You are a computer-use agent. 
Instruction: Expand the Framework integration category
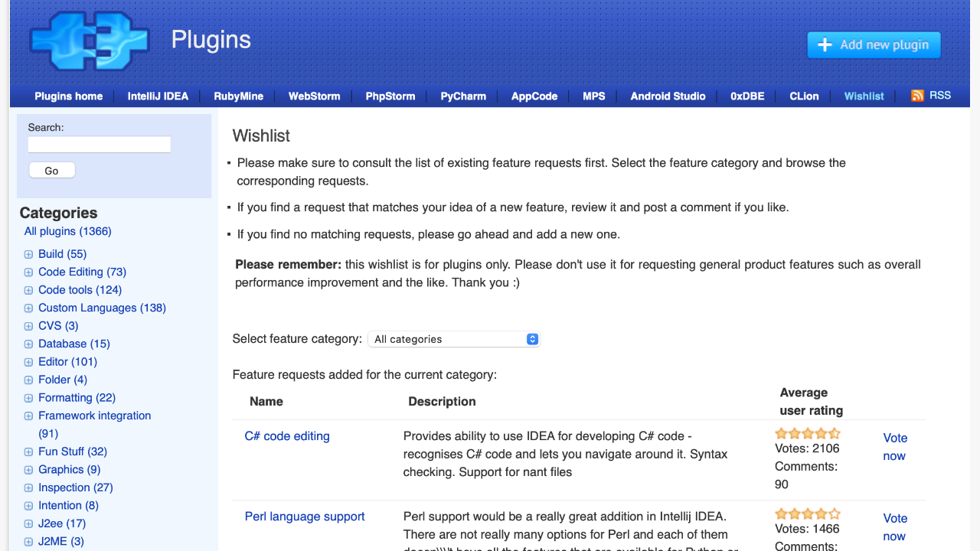click(28, 416)
